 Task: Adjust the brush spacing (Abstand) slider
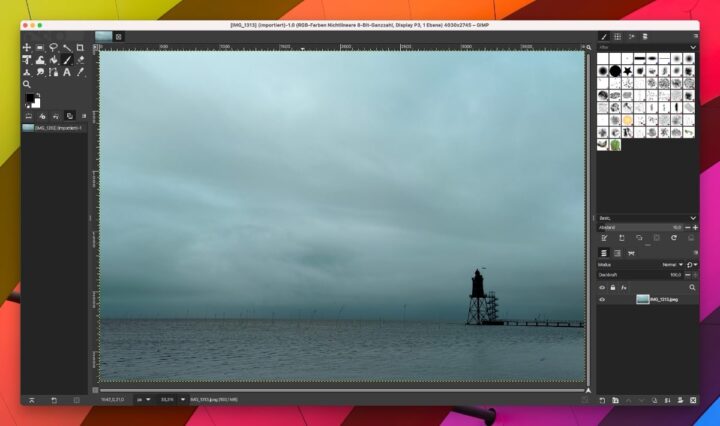coord(640,228)
